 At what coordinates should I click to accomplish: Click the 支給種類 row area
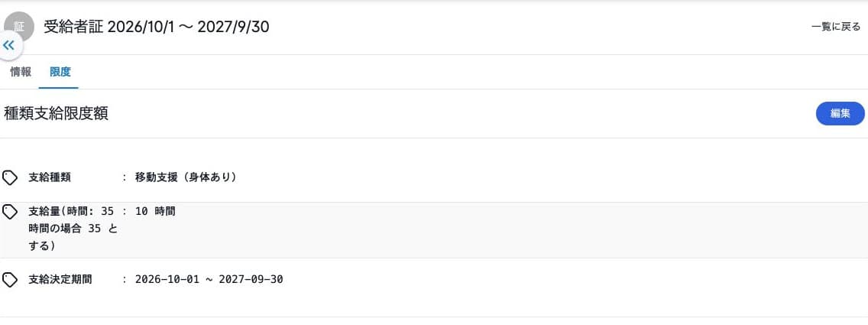click(434, 177)
